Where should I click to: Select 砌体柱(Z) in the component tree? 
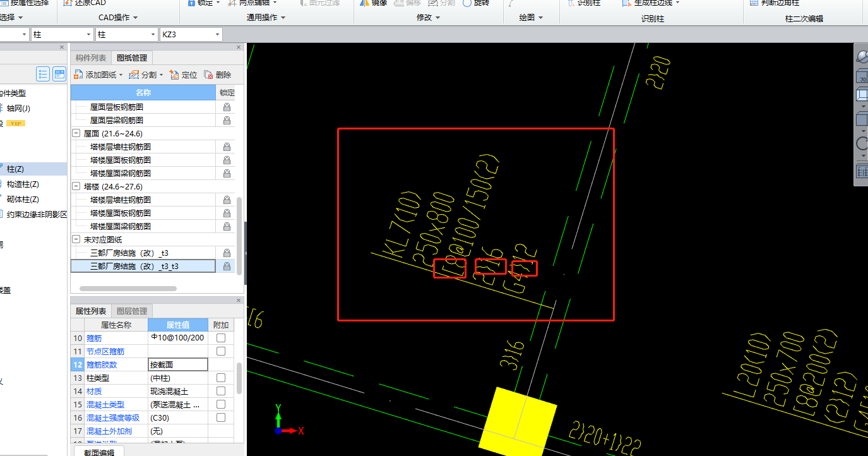pos(23,200)
